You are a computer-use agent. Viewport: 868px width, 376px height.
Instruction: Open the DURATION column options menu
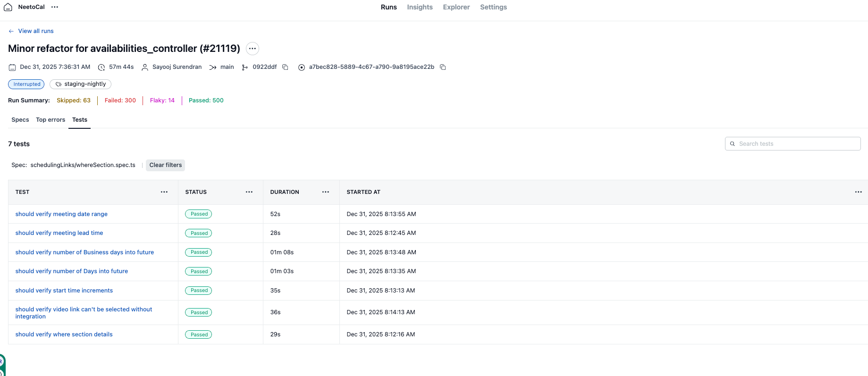pyautogui.click(x=326, y=192)
